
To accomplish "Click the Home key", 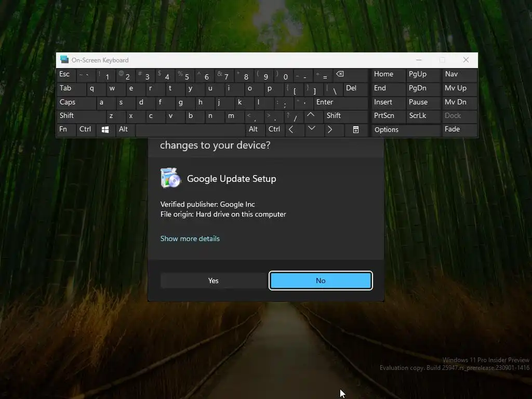I will click(x=388, y=75).
